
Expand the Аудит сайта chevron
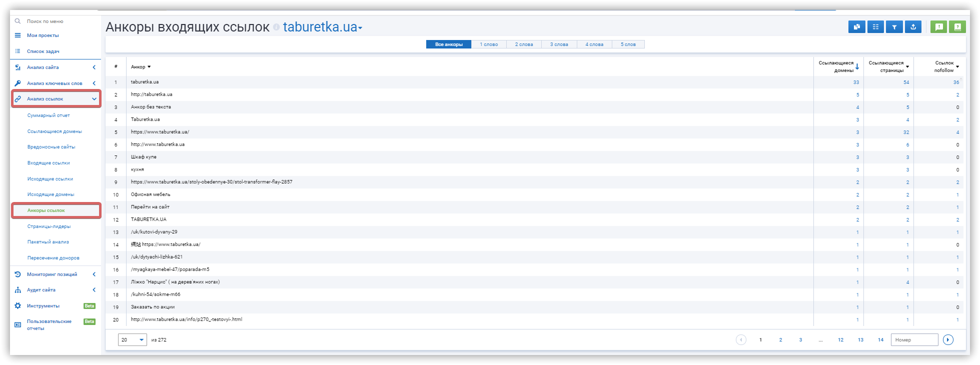(94, 290)
